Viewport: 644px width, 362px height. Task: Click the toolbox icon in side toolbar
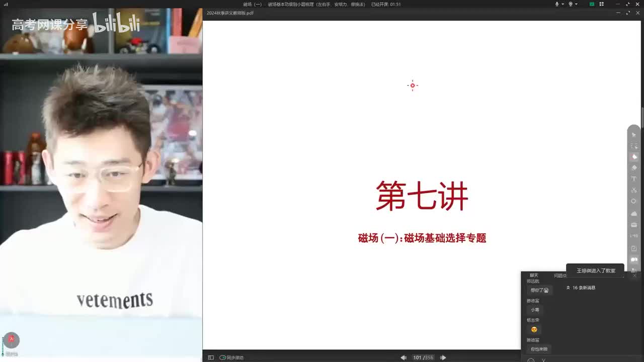tap(634, 225)
